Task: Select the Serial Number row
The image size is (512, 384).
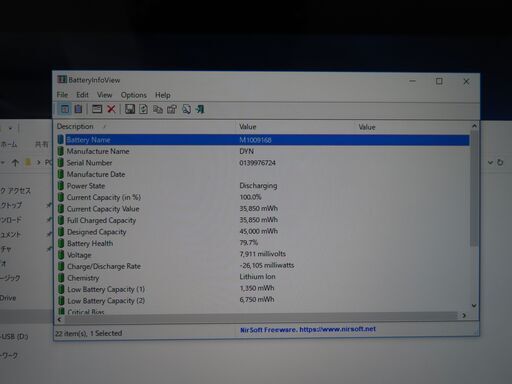Action: click(x=263, y=163)
